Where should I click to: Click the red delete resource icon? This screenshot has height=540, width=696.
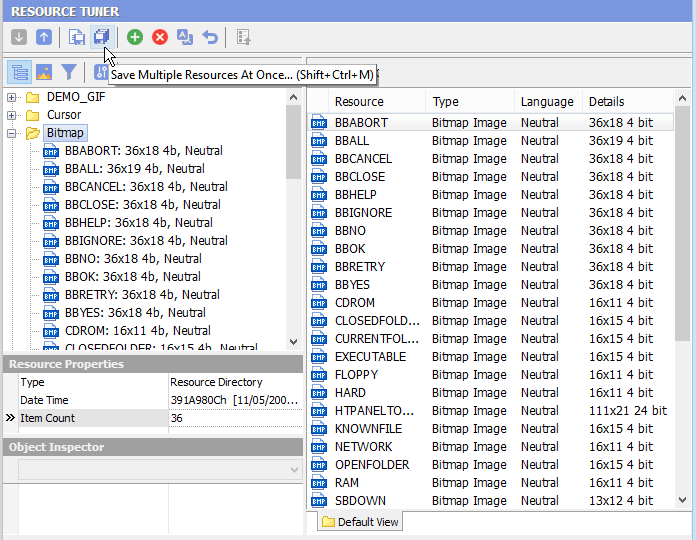(x=160, y=37)
